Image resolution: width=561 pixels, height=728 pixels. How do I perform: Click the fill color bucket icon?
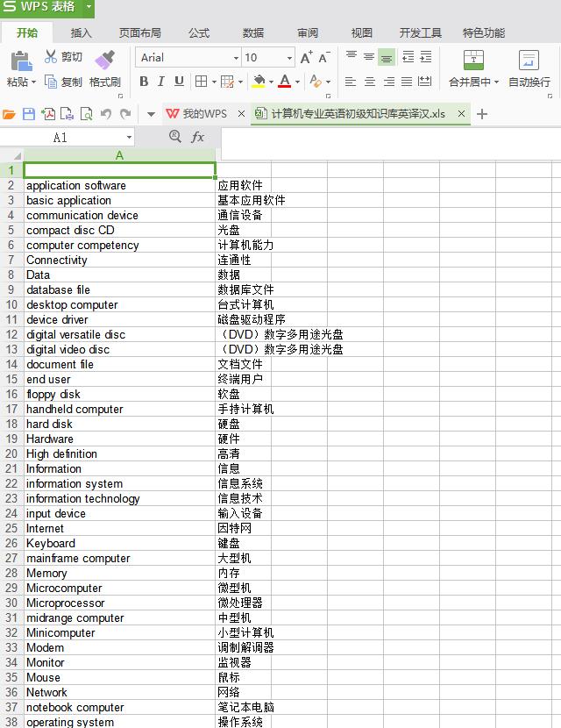pyautogui.click(x=259, y=82)
